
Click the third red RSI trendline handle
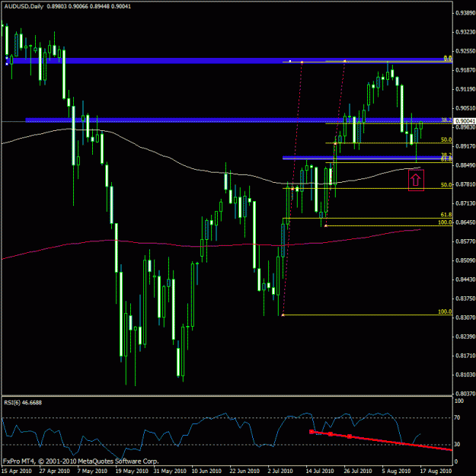(350, 436)
